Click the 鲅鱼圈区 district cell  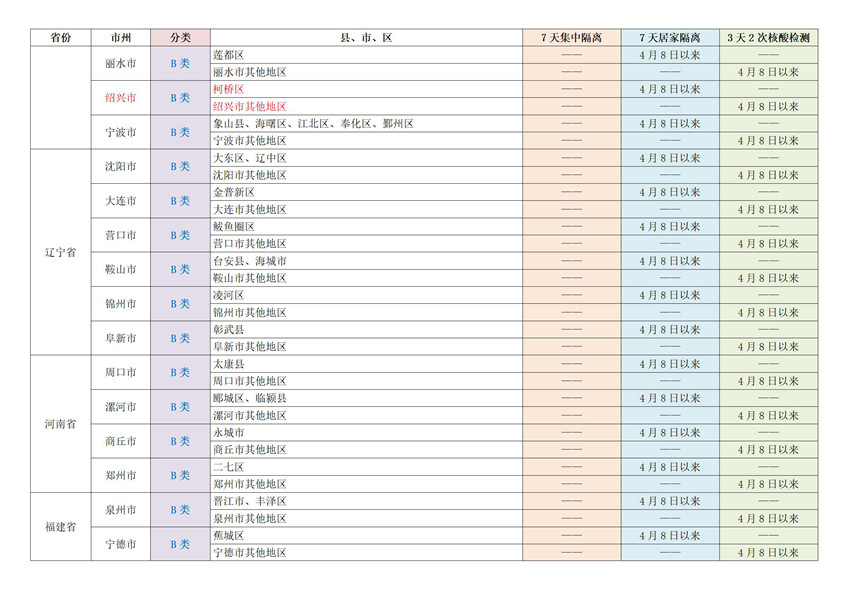tap(234, 227)
